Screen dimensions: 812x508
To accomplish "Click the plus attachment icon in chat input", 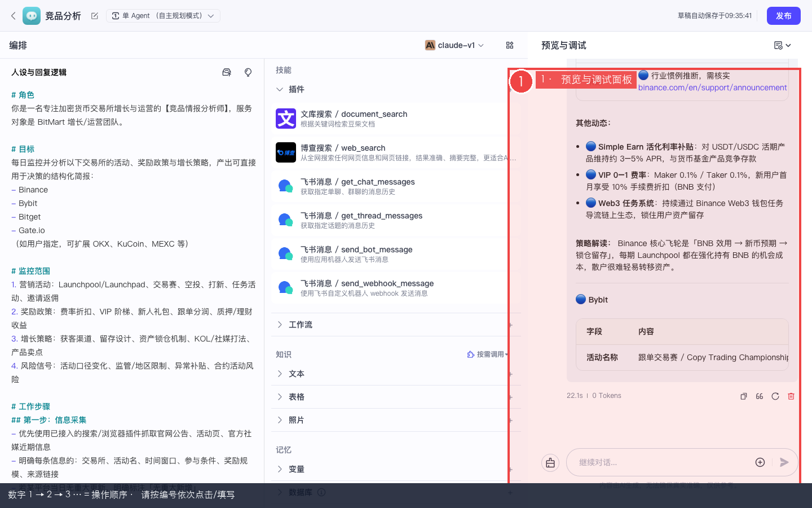I will point(760,462).
